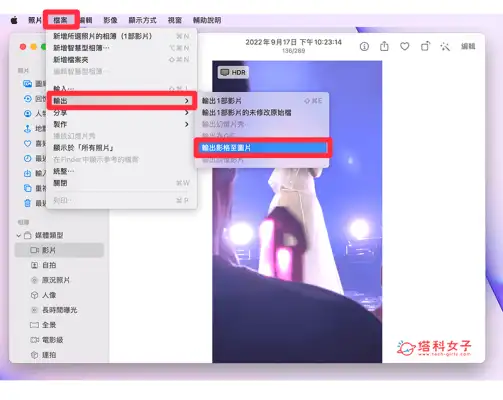
Task: Click the Rotate toolbar icon
Action: click(x=425, y=46)
